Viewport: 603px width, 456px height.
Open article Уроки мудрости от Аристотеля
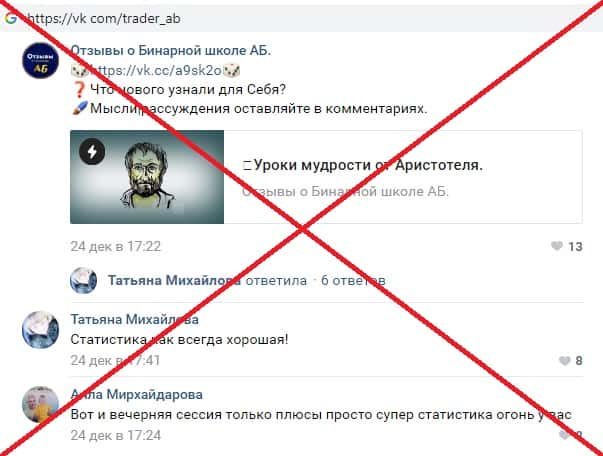363,165
